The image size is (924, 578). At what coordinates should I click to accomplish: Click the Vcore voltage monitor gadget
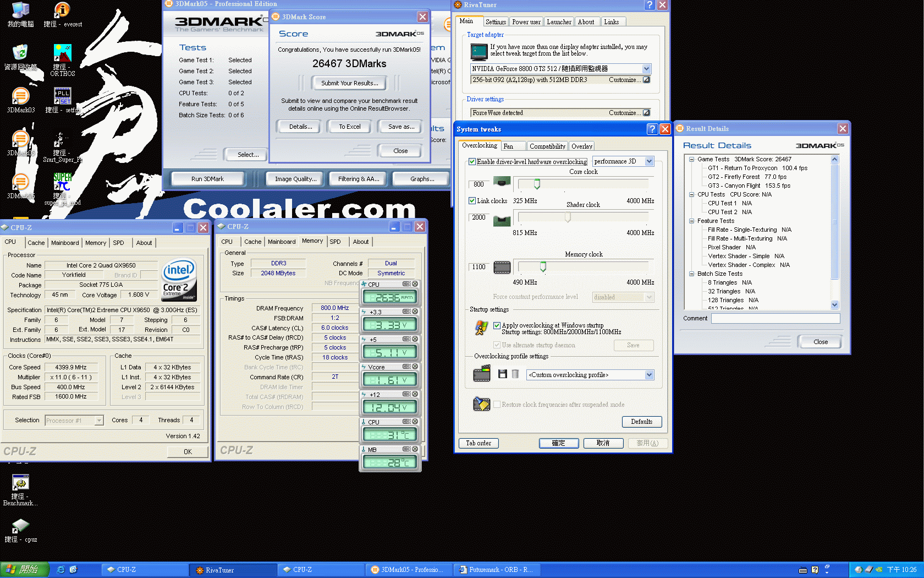390,376
